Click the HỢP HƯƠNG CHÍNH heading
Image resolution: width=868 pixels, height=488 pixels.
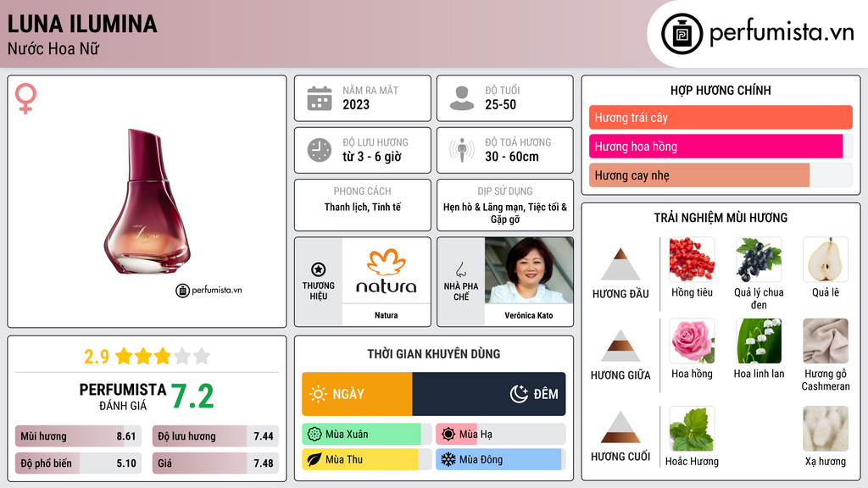tap(721, 90)
